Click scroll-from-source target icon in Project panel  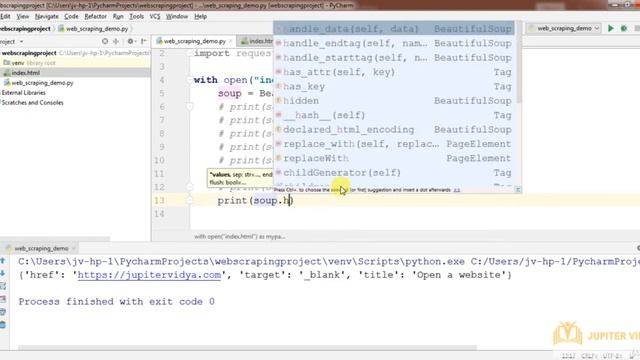pos(105,41)
